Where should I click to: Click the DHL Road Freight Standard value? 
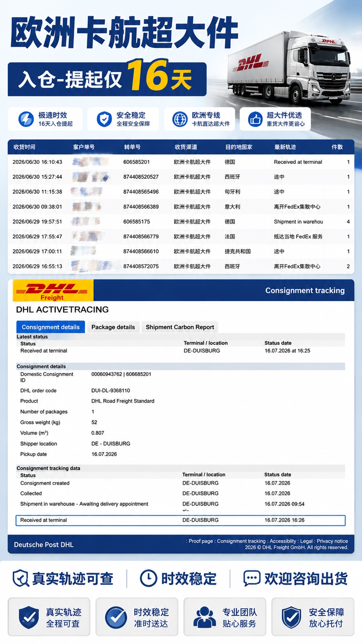coord(123,401)
